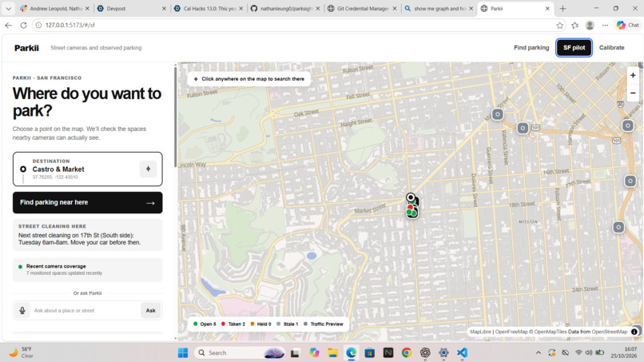644x362 pixels.
Task: Click the Street Cleaning Here notice
Action: (87, 235)
